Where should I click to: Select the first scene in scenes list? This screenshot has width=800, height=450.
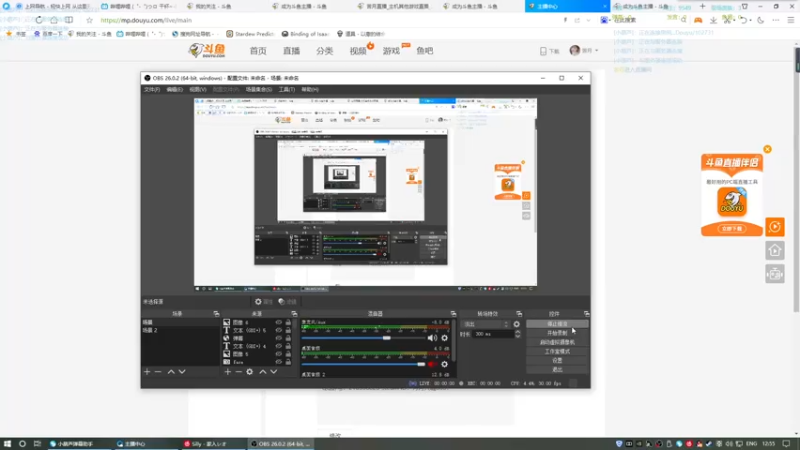[x=180, y=322]
